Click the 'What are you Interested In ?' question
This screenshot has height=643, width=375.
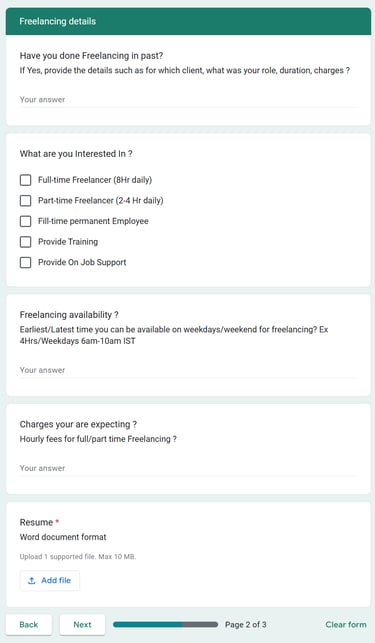(76, 154)
